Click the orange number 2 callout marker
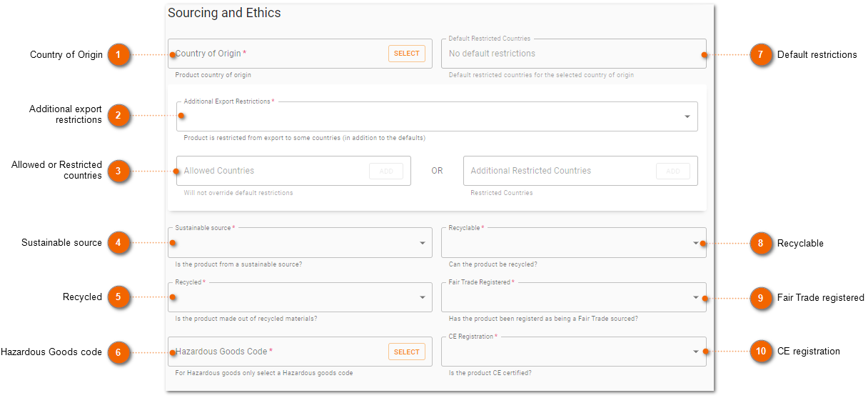Image resolution: width=868 pixels, height=398 pixels. (118, 114)
